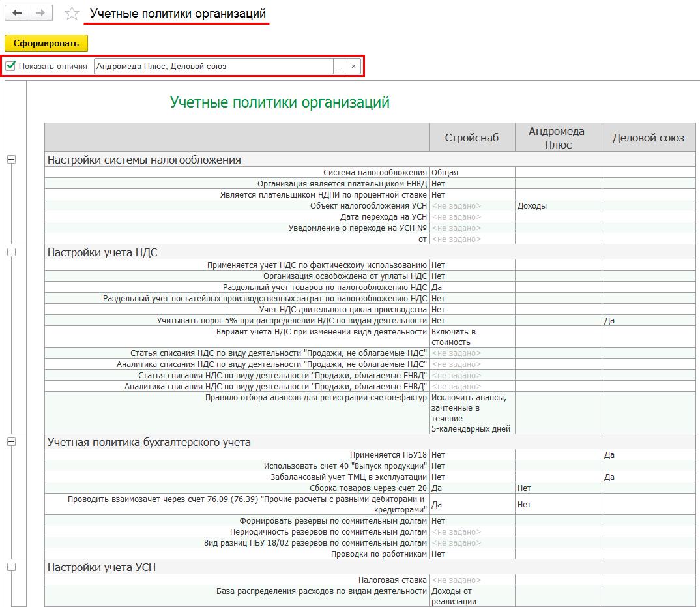The image size is (700, 607).
Task: Click the Исключить авансы, зачтенные value cell
Action: (472, 413)
